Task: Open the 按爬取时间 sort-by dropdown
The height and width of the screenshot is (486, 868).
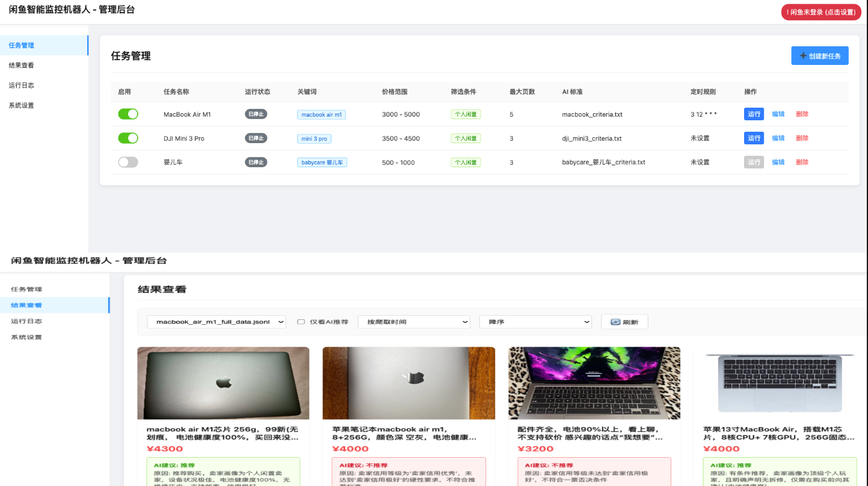Action: (x=414, y=322)
